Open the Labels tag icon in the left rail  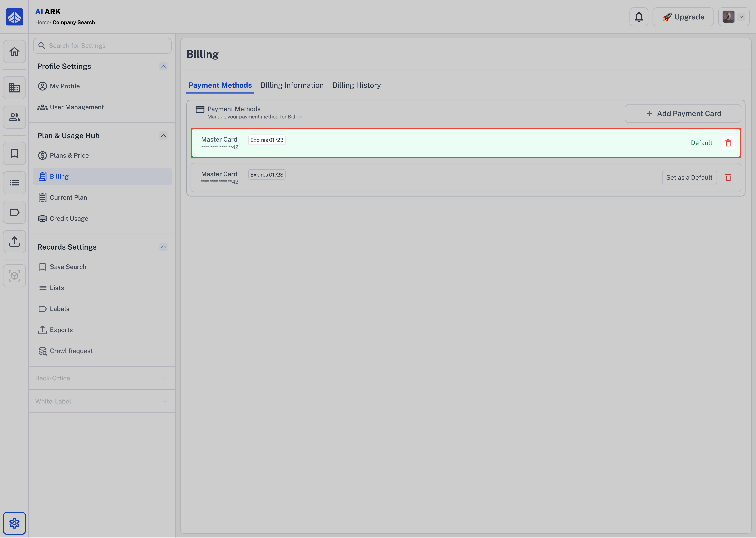[14, 212]
